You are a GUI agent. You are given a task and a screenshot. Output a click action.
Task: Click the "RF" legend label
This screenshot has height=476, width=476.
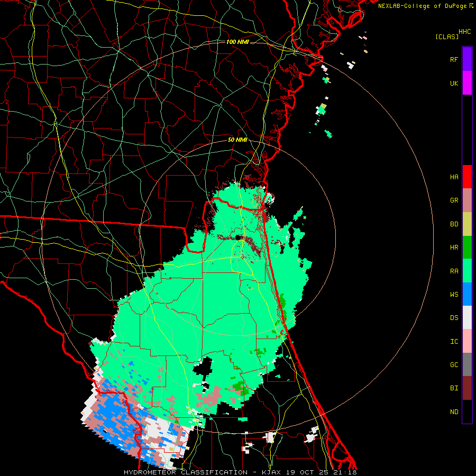[x=454, y=60]
